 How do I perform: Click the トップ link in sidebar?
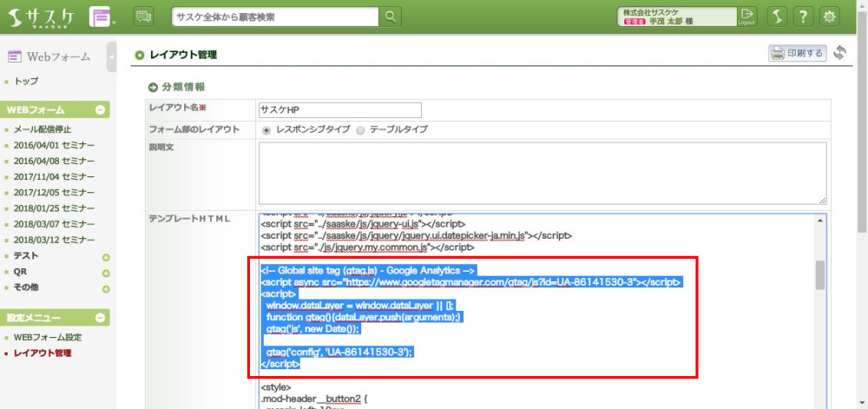click(x=26, y=82)
